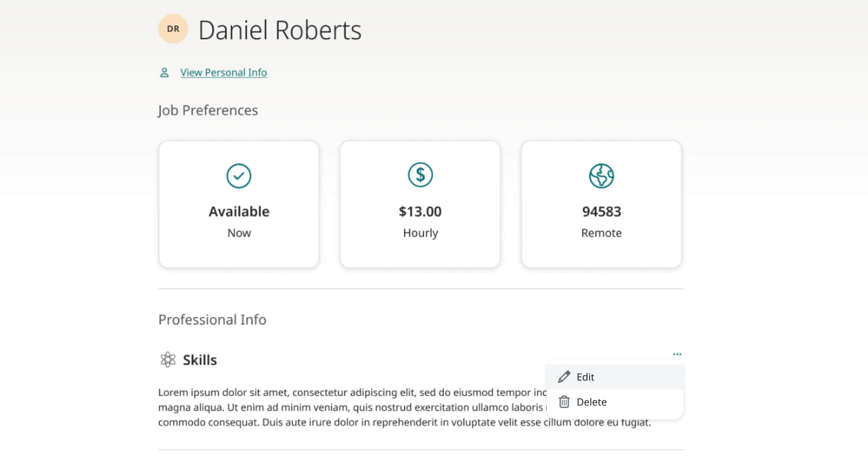Screen dimensions: 868x462
Task: Click the dollar sign rate icon
Action: click(420, 175)
